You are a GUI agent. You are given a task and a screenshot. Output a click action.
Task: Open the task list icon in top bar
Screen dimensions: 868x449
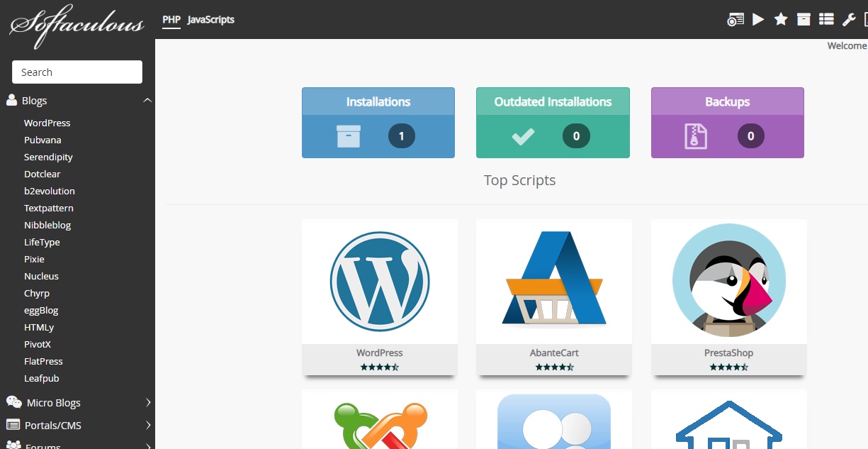826,19
